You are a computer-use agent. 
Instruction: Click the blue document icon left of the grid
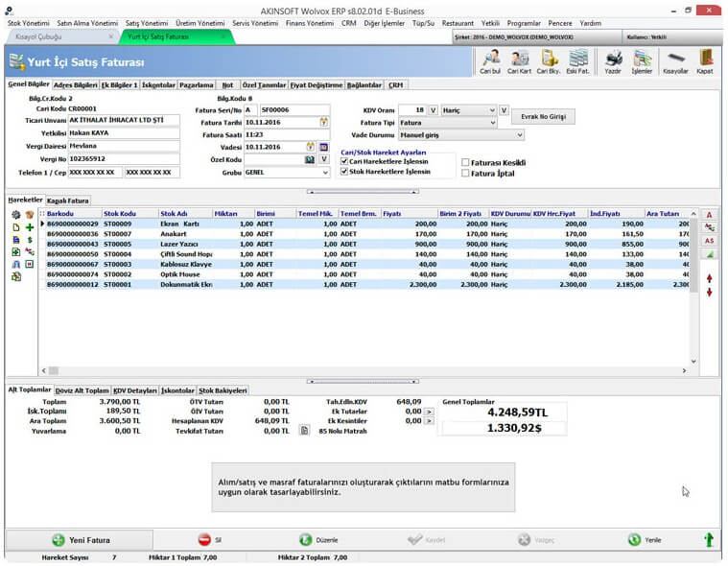coord(16,240)
